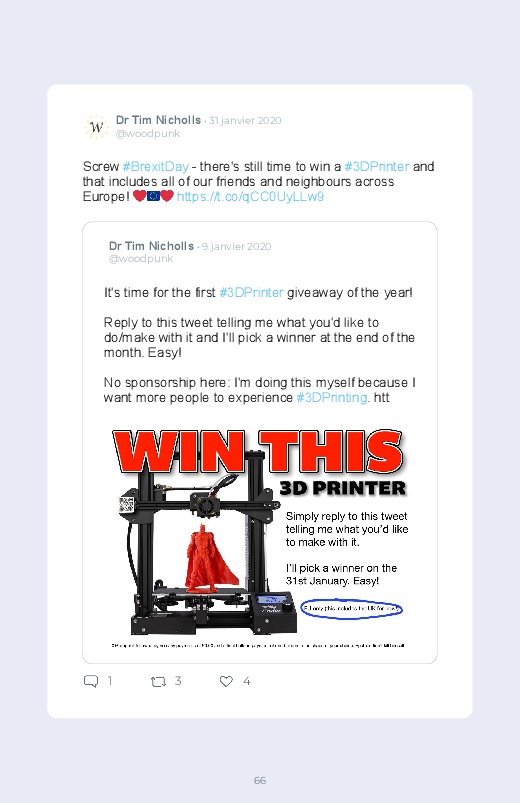Screen dimensions: 520x803
Task: Click the retweet arrows icon
Action: [x=158, y=682]
